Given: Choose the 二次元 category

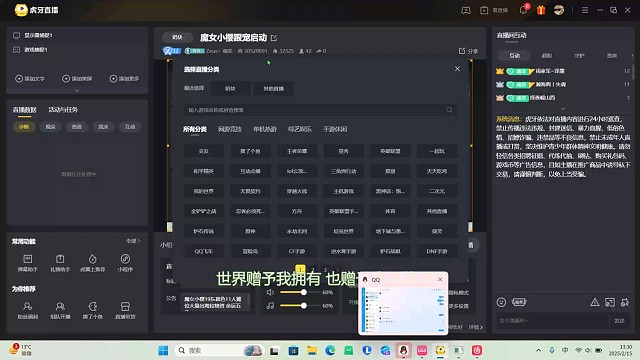Looking at the screenshot, I should (x=437, y=191).
